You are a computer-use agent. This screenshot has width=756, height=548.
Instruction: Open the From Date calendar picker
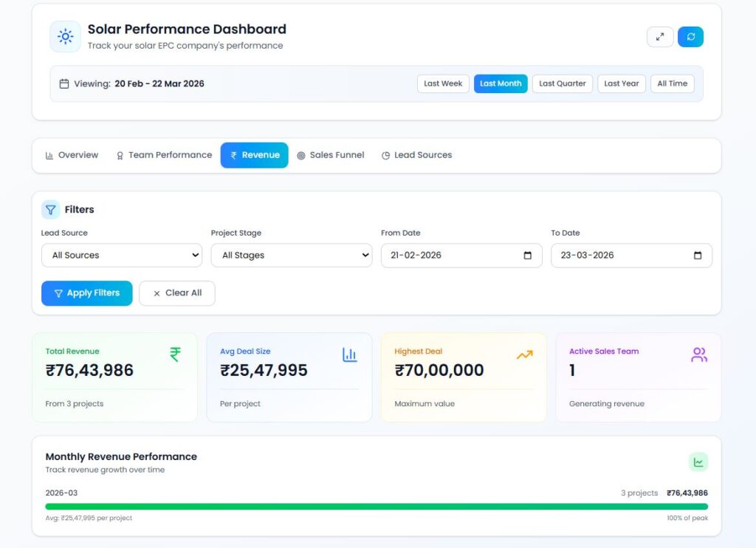pyautogui.click(x=527, y=256)
